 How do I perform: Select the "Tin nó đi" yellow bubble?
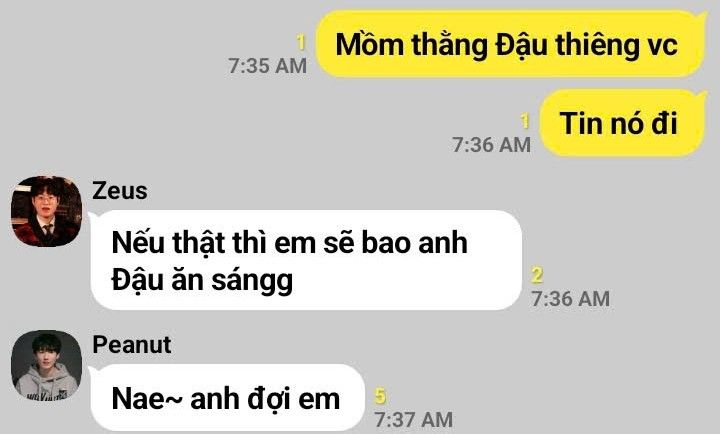tap(623, 123)
